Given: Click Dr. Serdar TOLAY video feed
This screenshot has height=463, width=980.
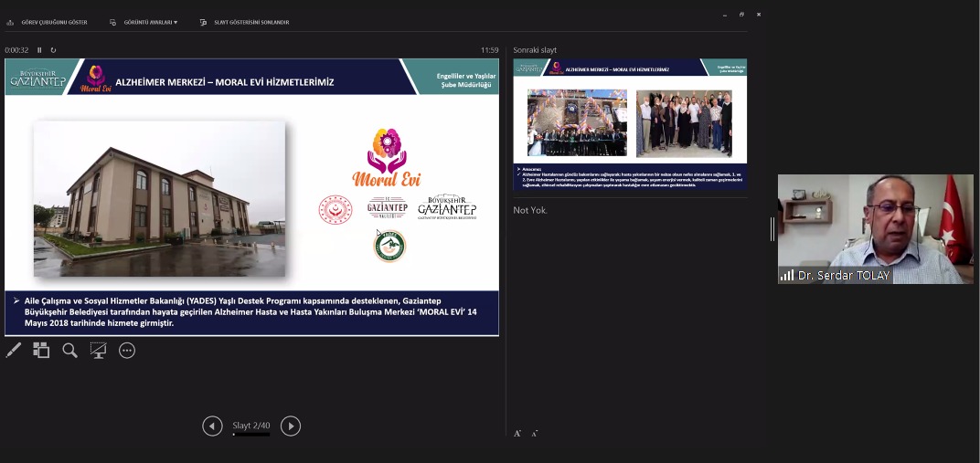Looking at the screenshot, I should [876, 229].
